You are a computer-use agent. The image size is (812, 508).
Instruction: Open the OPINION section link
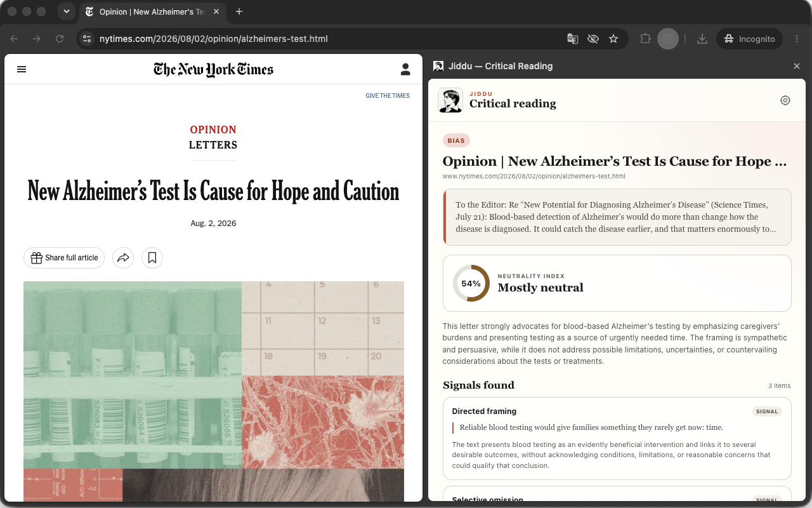[213, 130]
